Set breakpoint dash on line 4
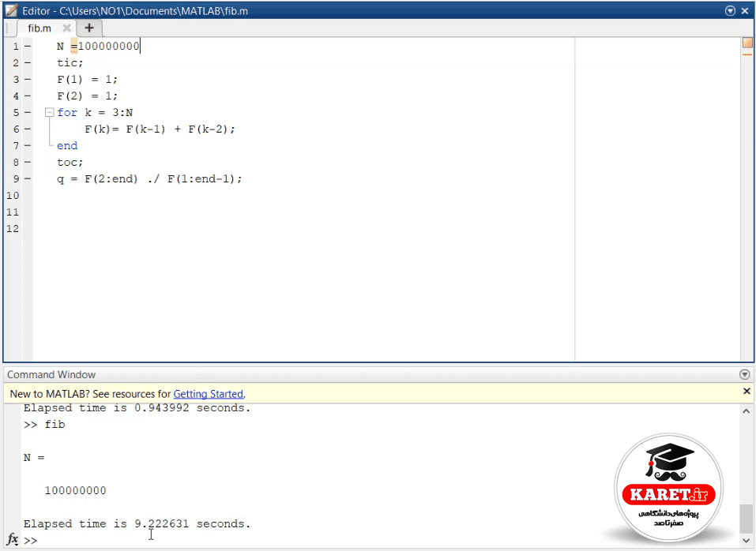This screenshot has width=756, height=551. pos(28,96)
